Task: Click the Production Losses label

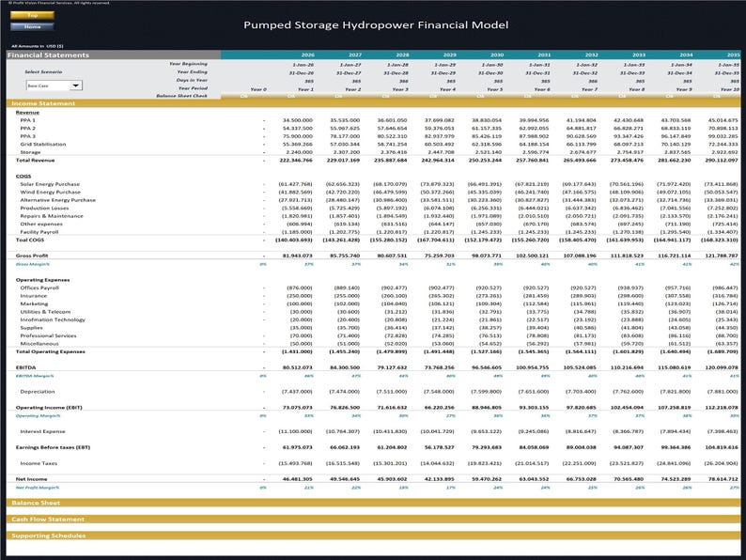Action: pyautogui.click(x=44, y=209)
